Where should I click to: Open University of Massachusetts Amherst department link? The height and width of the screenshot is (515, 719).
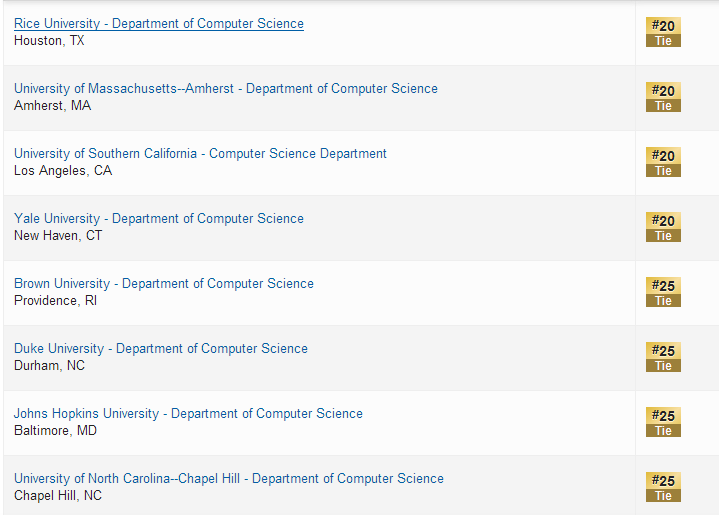tap(226, 89)
